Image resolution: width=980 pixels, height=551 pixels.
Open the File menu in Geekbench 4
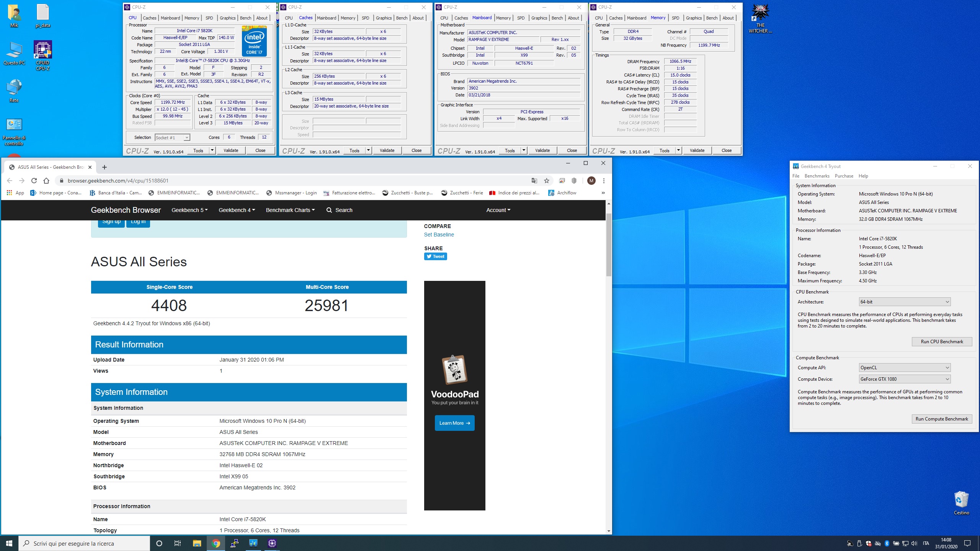coord(796,176)
